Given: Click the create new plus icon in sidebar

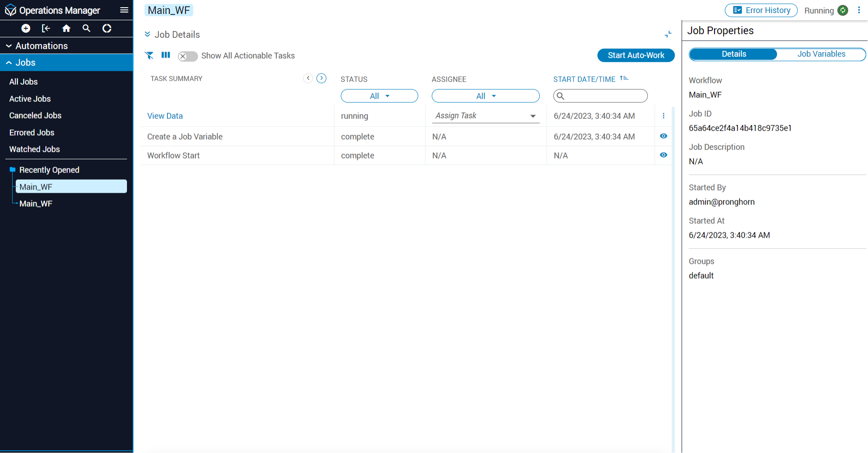Looking at the screenshot, I should click(x=26, y=28).
